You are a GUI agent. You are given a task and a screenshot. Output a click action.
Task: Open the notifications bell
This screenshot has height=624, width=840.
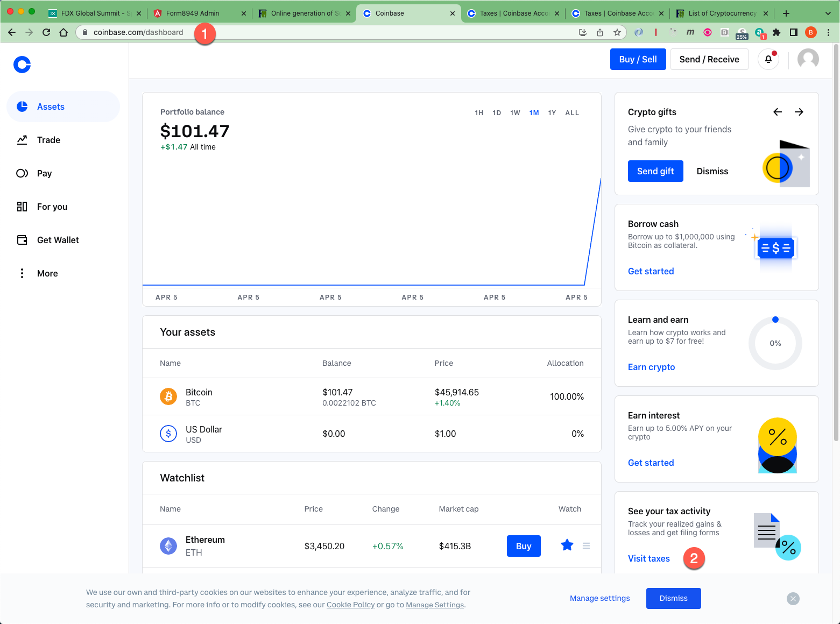[768, 59]
